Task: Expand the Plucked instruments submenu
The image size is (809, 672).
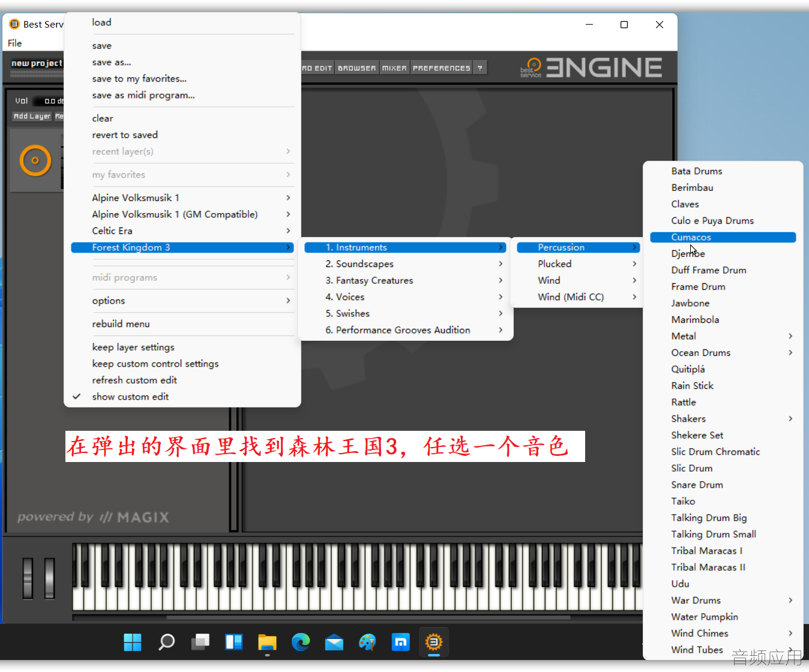Action: pyautogui.click(x=579, y=264)
